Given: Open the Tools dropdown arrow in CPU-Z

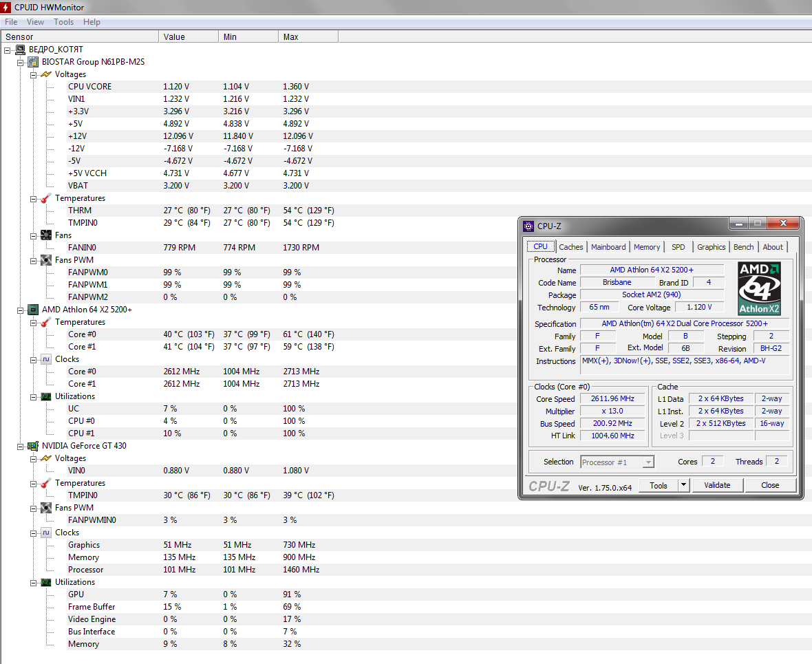Looking at the screenshot, I should coord(683,485).
